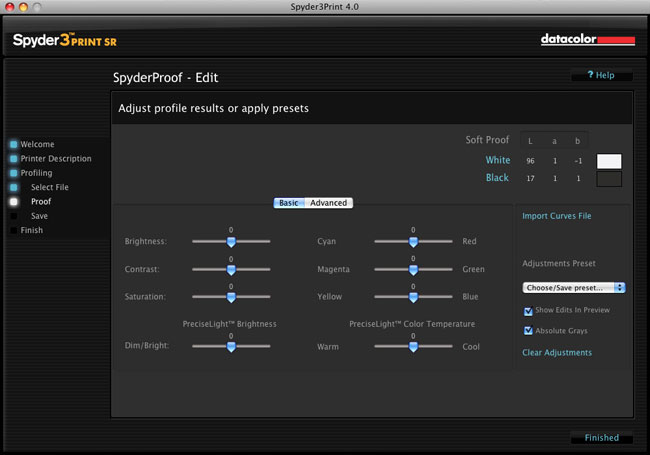650x455 pixels.
Task: Click the Welcome step indicator square
Action: coord(14,144)
